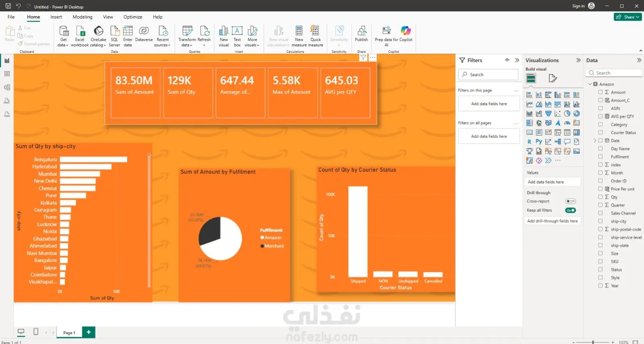Expand the Date field hierarchy
This screenshot has height=344, width=644.
tap(595, 141)
